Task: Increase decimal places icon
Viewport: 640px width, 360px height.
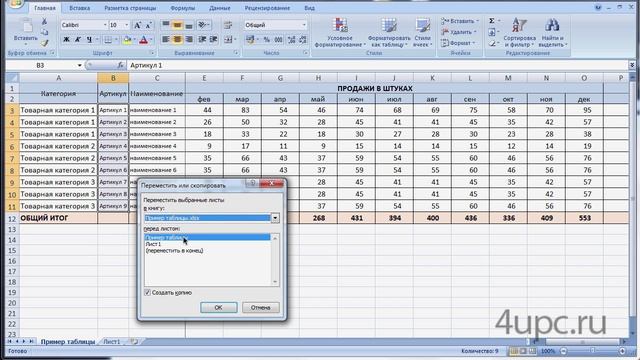Action: pos(291,40)
